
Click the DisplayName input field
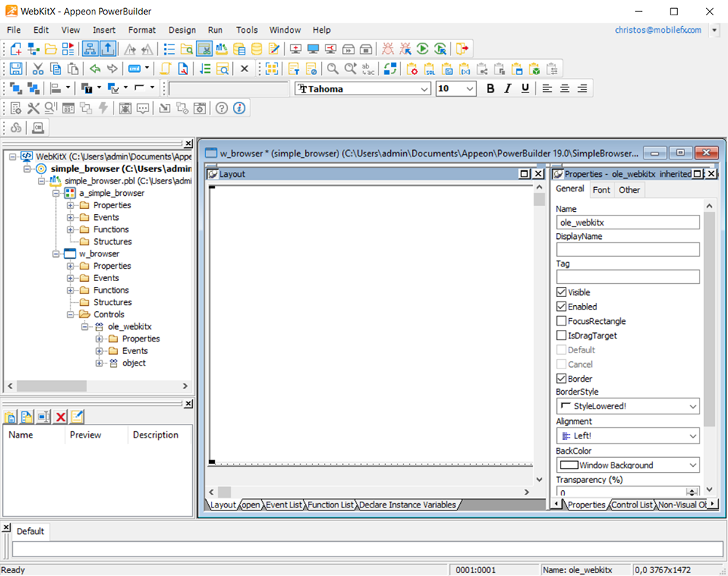click(x=628, y=250)
